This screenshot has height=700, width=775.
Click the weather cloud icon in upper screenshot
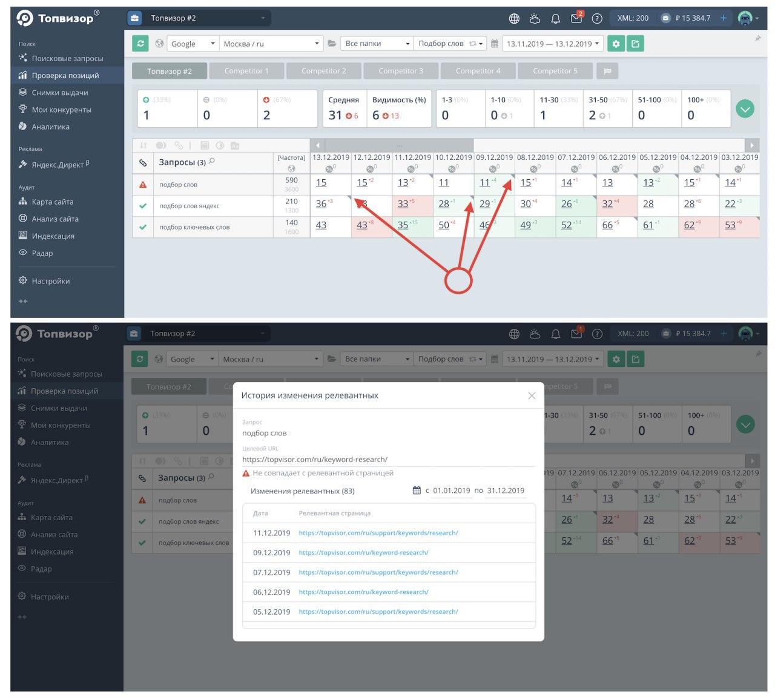(535, 19)
